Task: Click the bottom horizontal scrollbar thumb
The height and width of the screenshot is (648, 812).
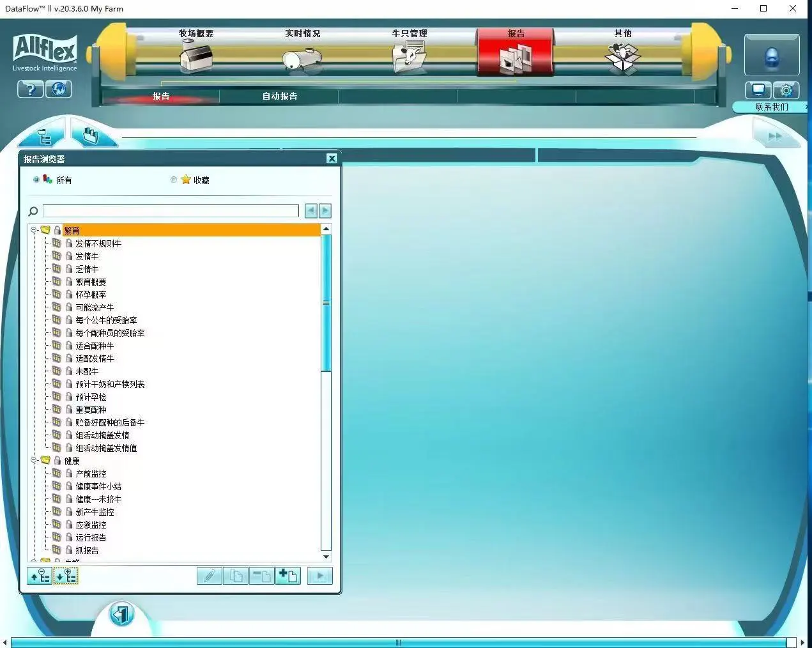Action: coord(399,642)
